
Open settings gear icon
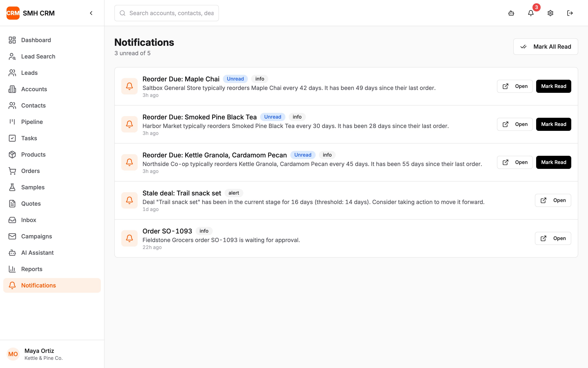(550, 13)
